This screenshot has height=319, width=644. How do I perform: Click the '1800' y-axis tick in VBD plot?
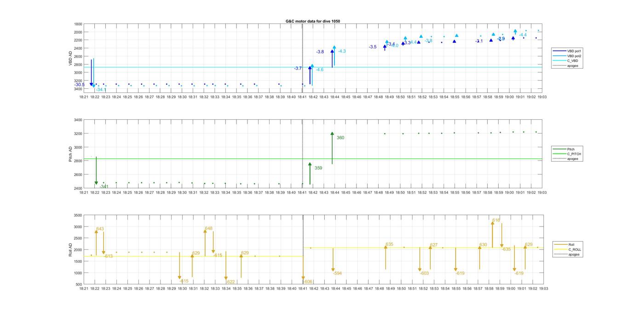click(78, 24)
